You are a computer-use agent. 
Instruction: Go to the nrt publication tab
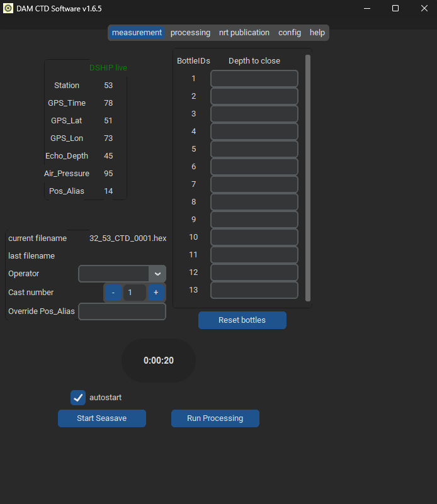pos(244,33)
